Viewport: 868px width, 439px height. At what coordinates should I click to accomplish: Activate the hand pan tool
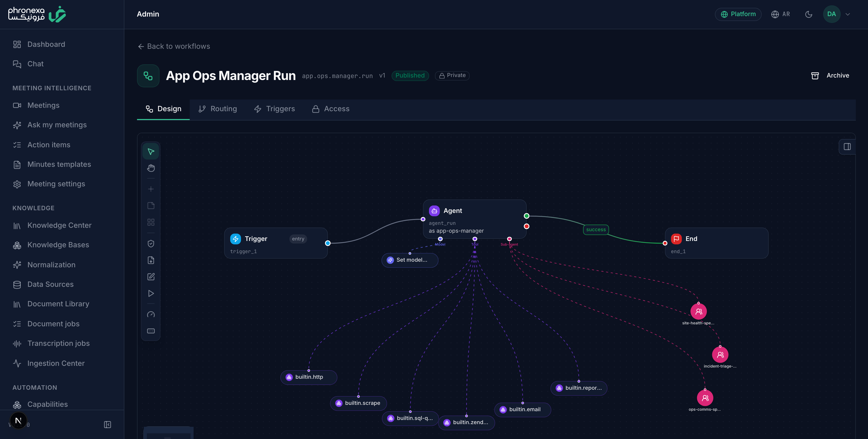(151, 168)
